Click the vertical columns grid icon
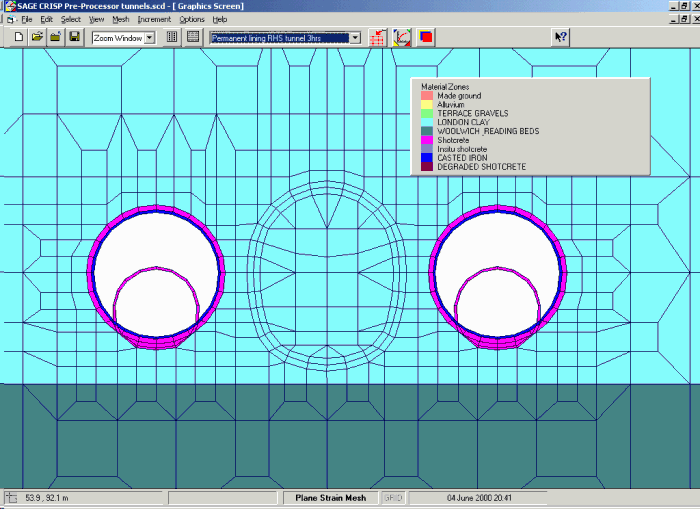 (172, 37)
